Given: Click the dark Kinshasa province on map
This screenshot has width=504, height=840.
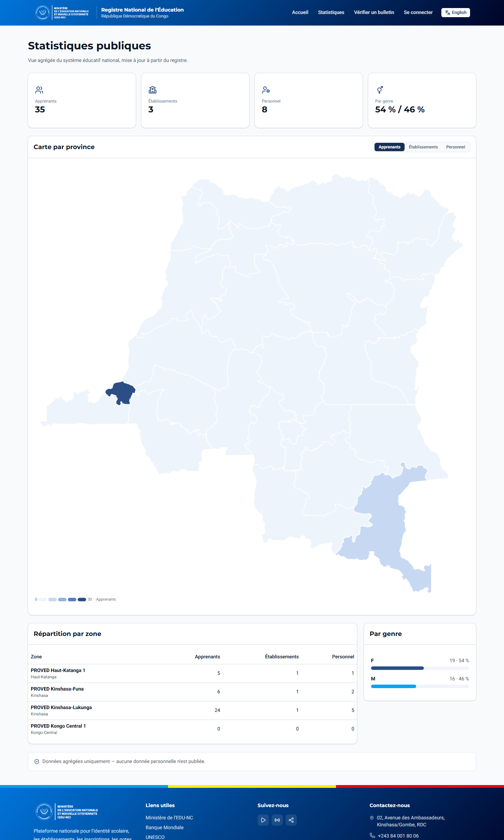Looking at the screenshot, I should tap(122, 392).
